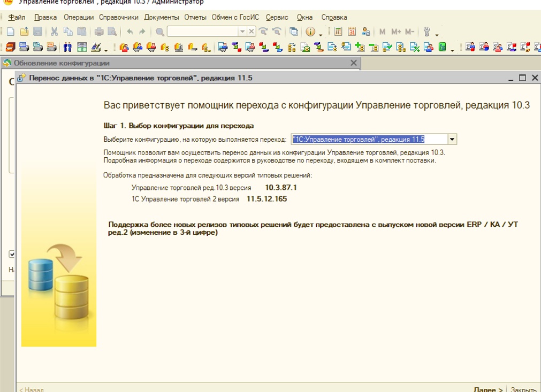Click the magnifier Search icon
Viewport: 541px width, 392px height.
[160, 32]
